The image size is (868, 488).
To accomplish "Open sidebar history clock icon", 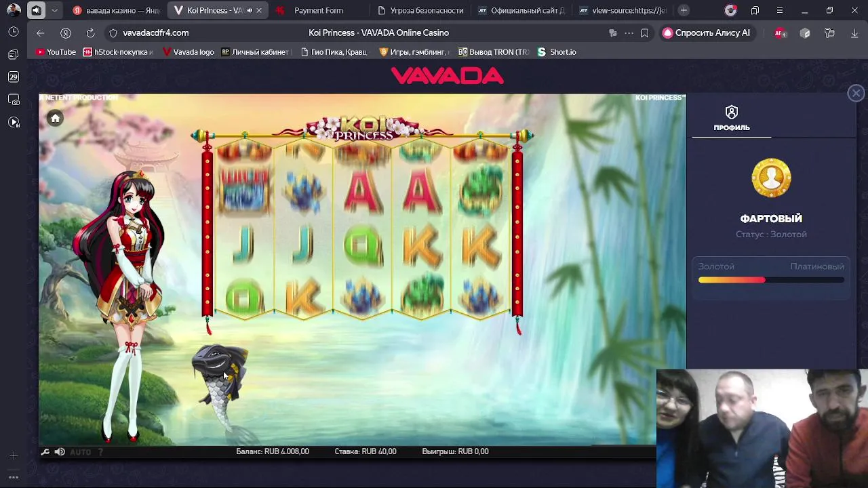I will [x=14, y=32].
